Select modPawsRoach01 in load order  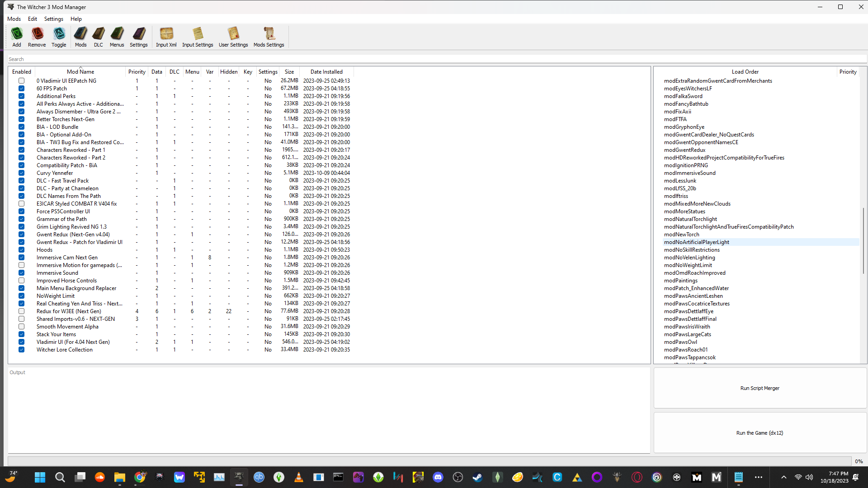[686, 350]
